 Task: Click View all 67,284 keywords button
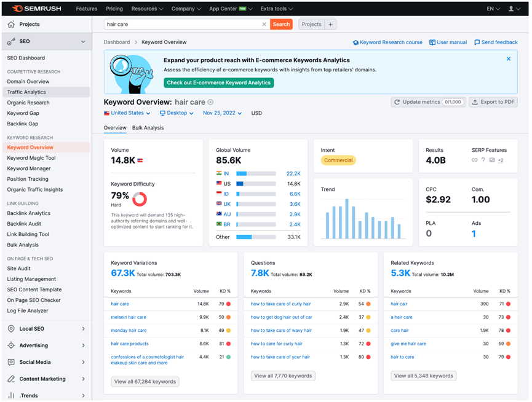(145, 382)
